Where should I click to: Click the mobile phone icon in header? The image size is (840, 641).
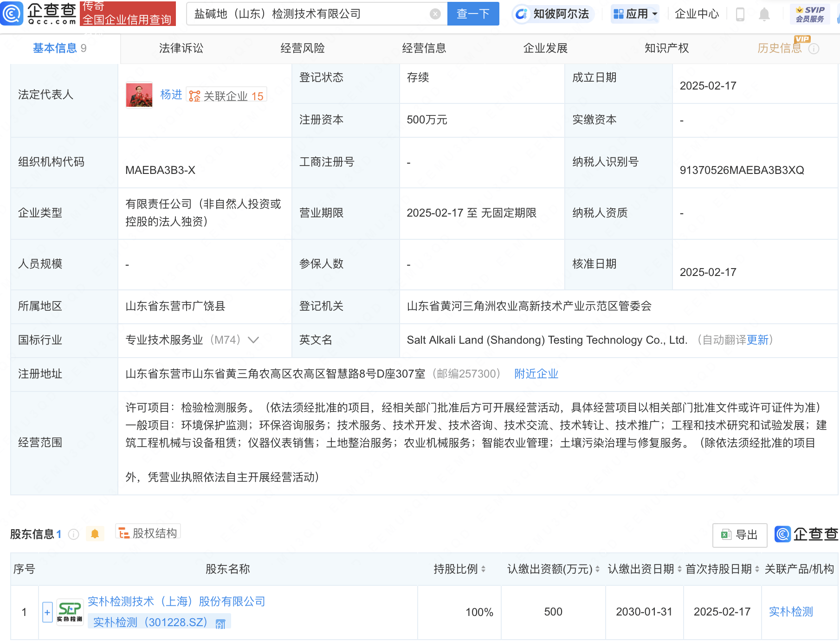[740, 14]
